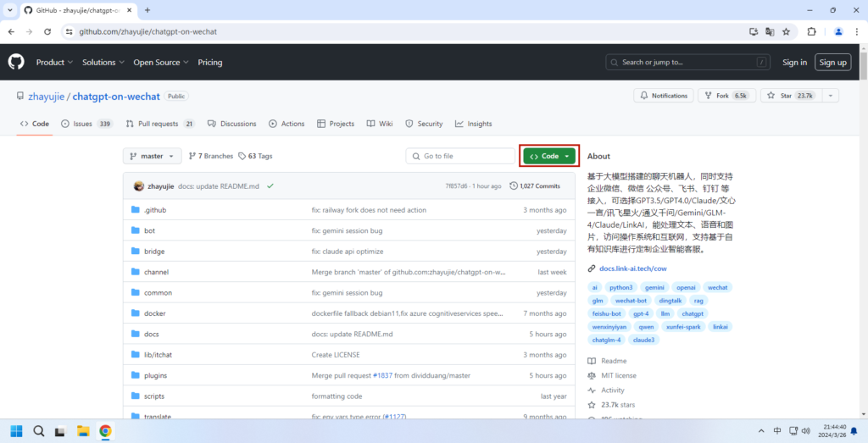
Task: Click the bot folder icon
Action: 135,230
